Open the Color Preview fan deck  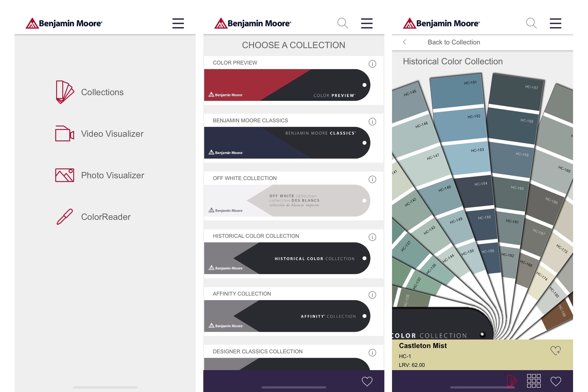pos(287,85)
